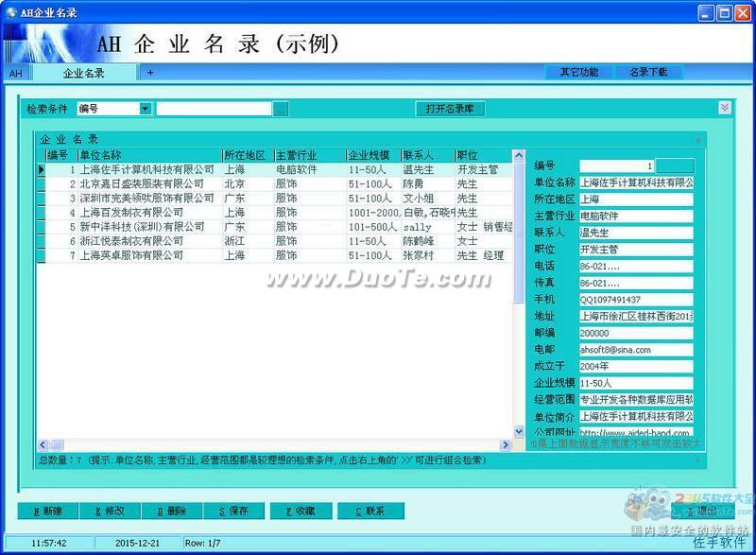Image resolution: width=756 pixels, height=555 pixels.
Task: Click the 所在地区 column header
Action: [248, 155]
